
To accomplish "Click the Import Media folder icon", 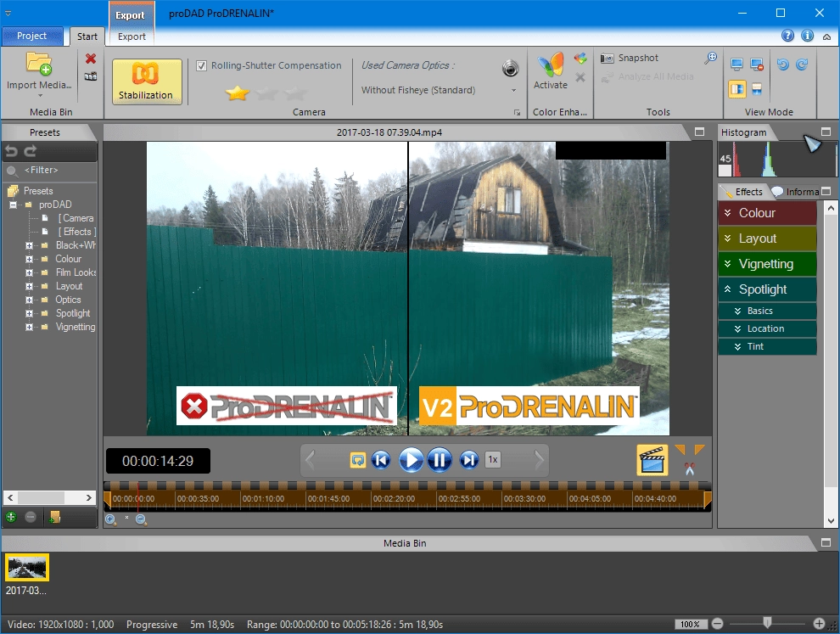I will click(x=38, y=64).
